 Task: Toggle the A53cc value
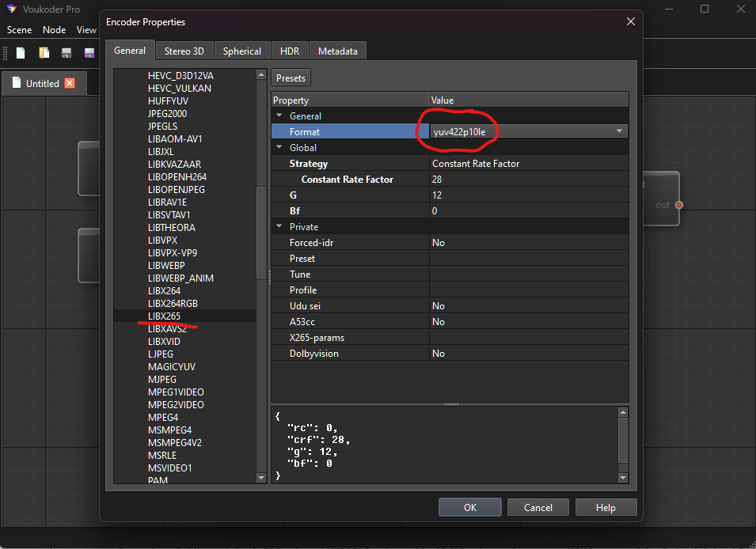click(x=528, y=322)
